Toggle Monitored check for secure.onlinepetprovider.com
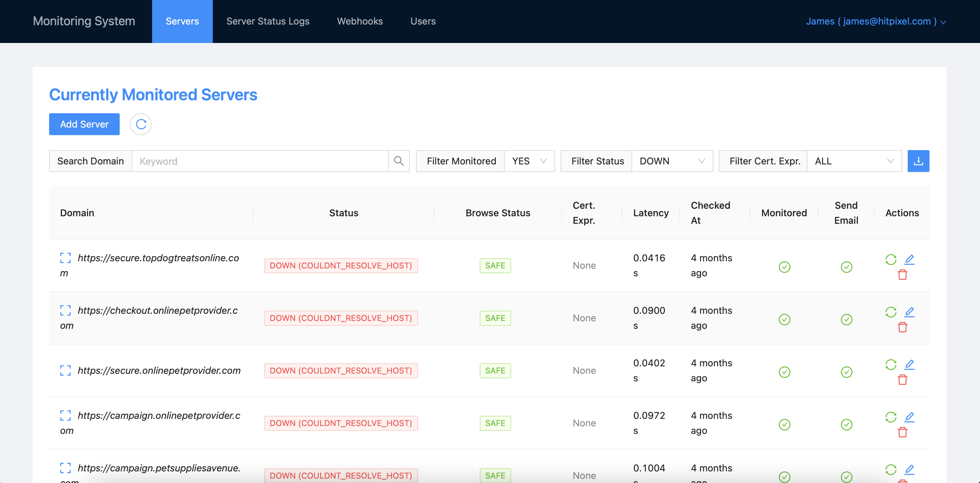Viewport: 980px width, 483px height. 785,372
